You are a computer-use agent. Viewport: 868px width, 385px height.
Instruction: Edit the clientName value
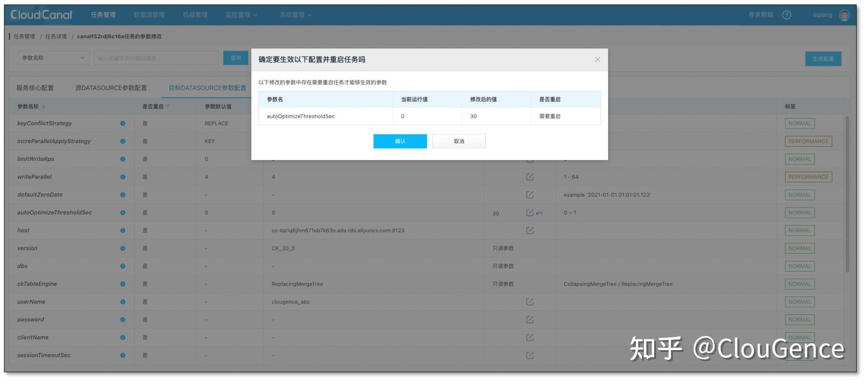[x=530, y=337]
